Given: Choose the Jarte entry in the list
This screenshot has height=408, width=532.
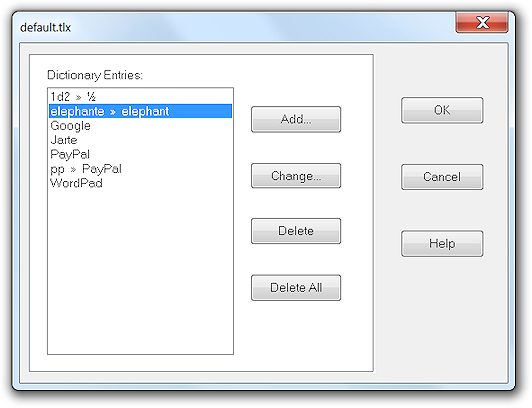Looking at the screenshot, I should (x=140, y=140).
